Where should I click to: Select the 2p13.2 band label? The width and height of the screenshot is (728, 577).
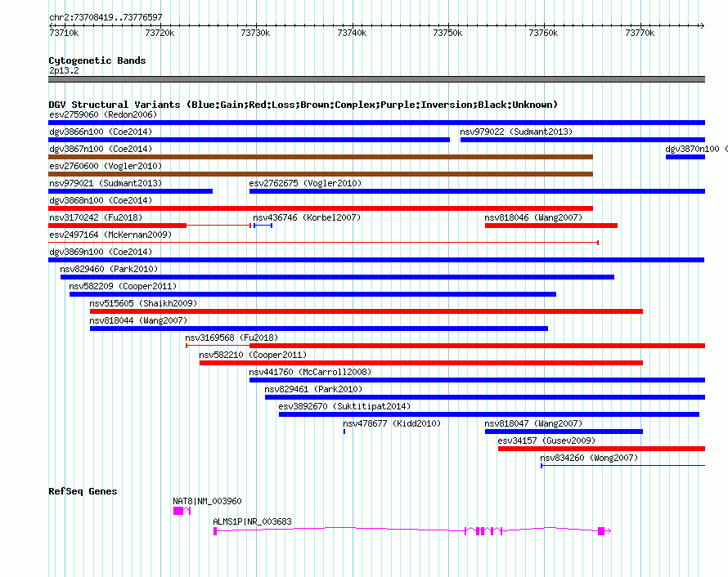[x=64, y=70]
